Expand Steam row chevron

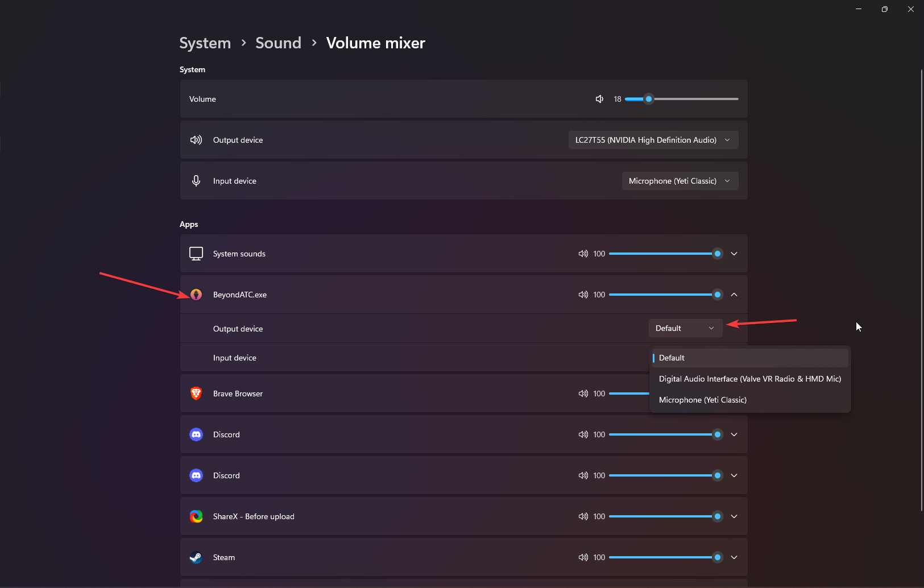coord(734,557)
